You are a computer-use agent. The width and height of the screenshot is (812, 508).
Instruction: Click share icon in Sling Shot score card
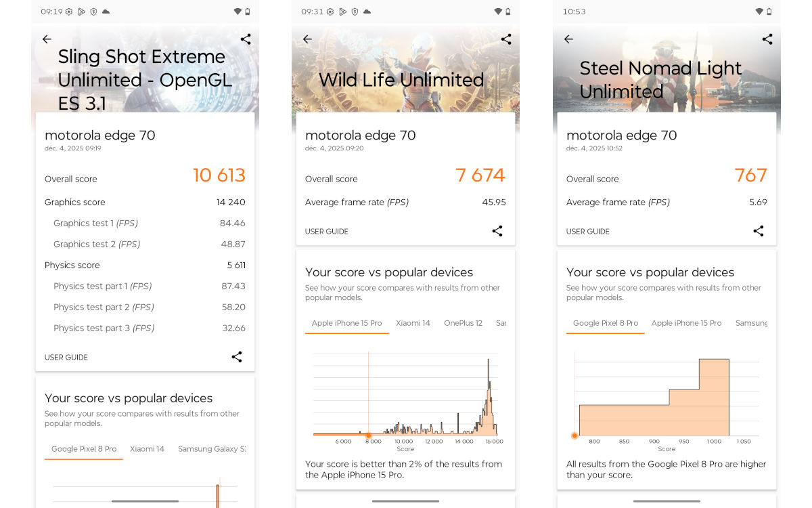click(237, 357)
